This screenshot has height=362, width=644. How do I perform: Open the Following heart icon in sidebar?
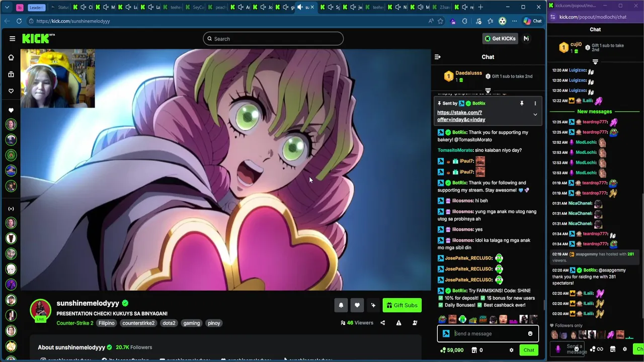click(11, 91)
